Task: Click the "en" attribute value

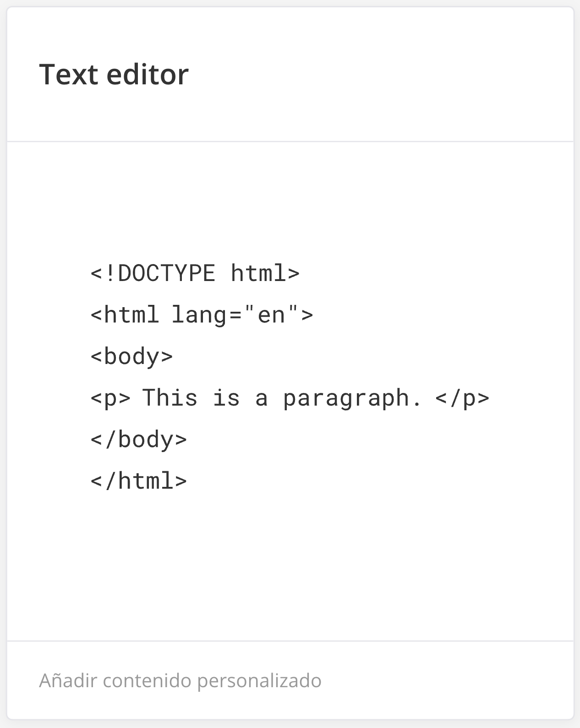Action: 272,315
